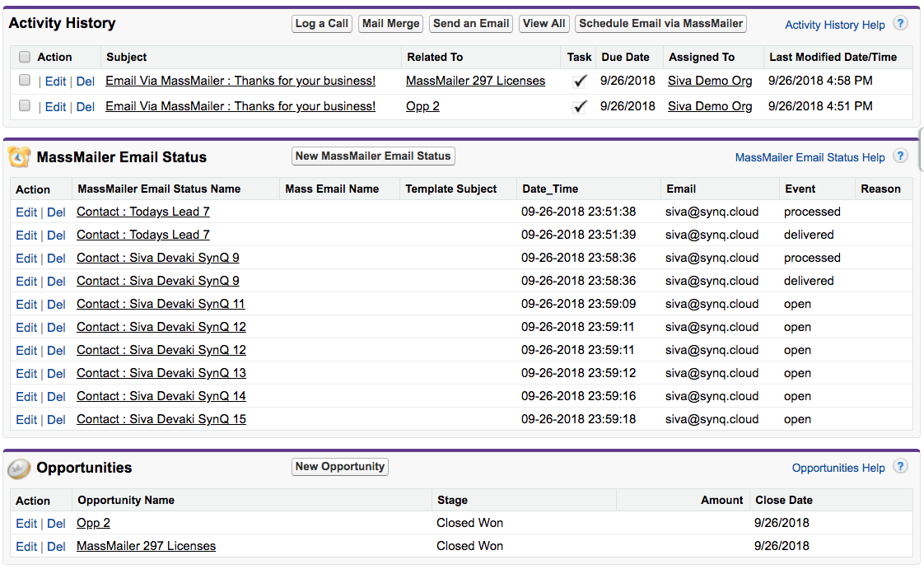Edit the Opp 2 opportunity
924x569 pixels.
26,523
